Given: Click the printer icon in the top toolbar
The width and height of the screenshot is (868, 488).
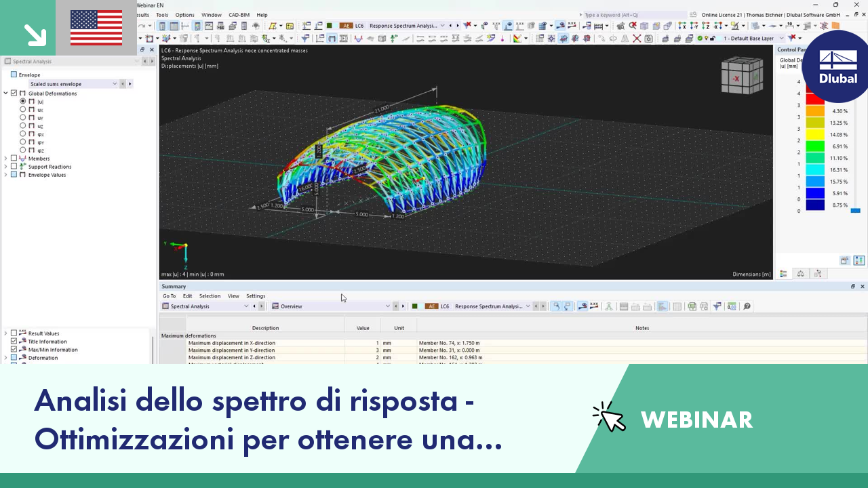Looking at the screenshot, I should [x=232, y=26].
